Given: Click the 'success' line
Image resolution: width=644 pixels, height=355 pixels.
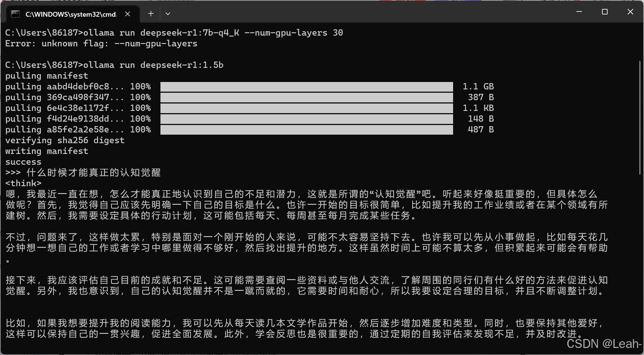Looking at the screenshot, I should click(23, 162).
